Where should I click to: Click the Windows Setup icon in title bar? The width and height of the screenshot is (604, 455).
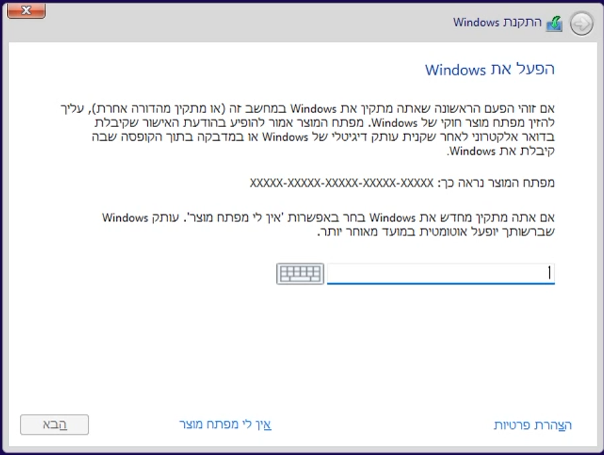[x=554, y=24]
